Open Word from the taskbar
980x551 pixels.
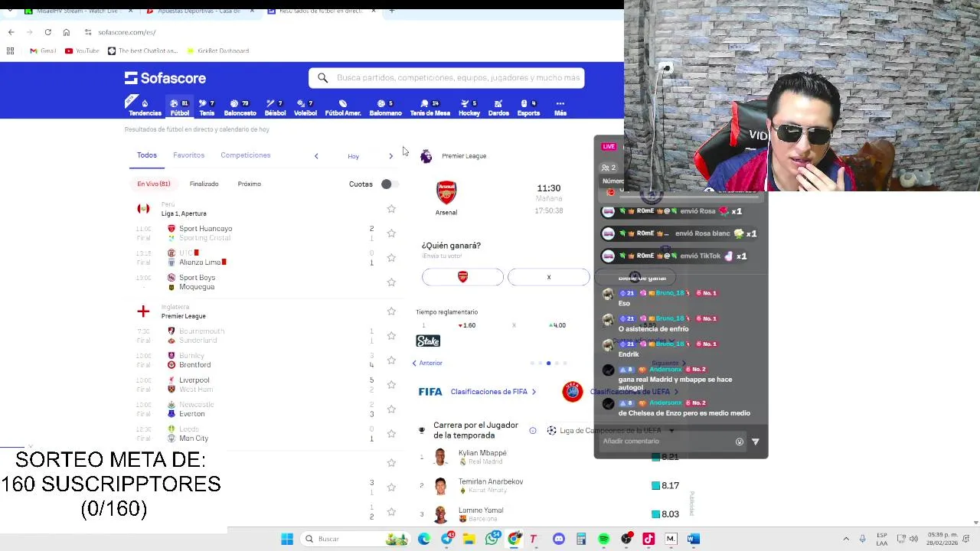pyautogui.click(x=693, y=539)
